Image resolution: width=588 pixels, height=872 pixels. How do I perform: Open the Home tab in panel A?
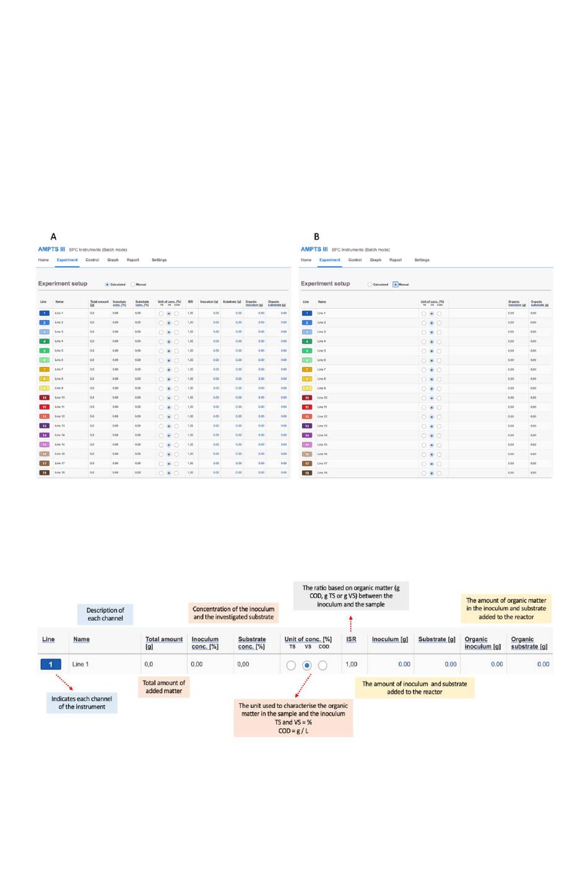point(43,260)
